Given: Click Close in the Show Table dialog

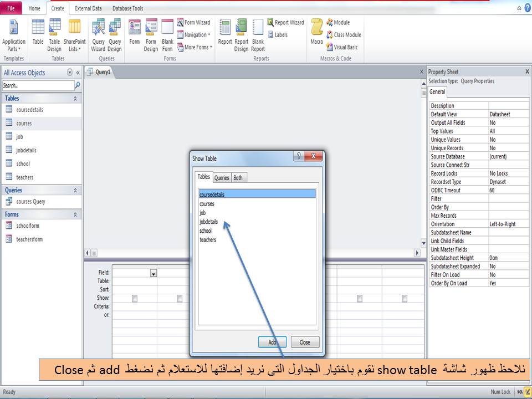Looking at the screenshot, I should (304, 342).
